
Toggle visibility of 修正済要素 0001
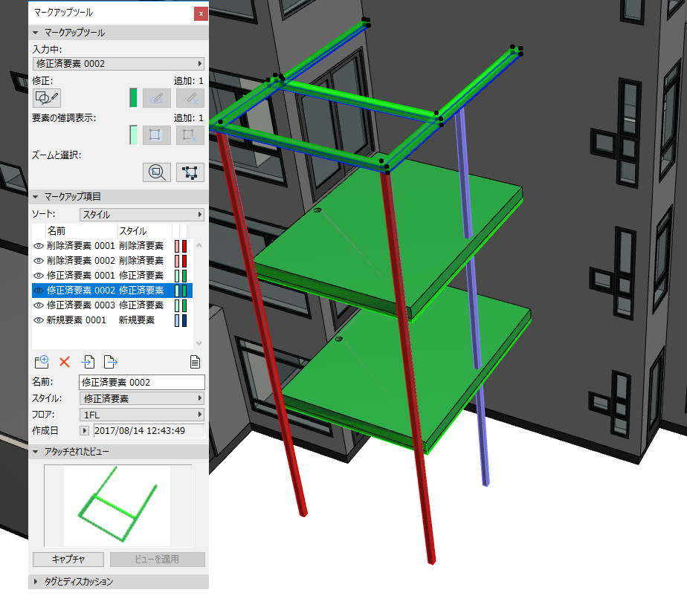click(x=39, y=276)
